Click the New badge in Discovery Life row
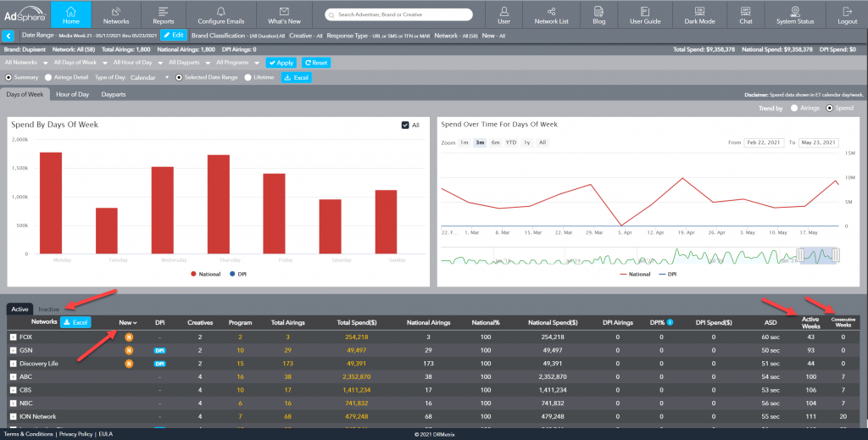Viewport: 868px width, 440px height. [x=129, y=364]
